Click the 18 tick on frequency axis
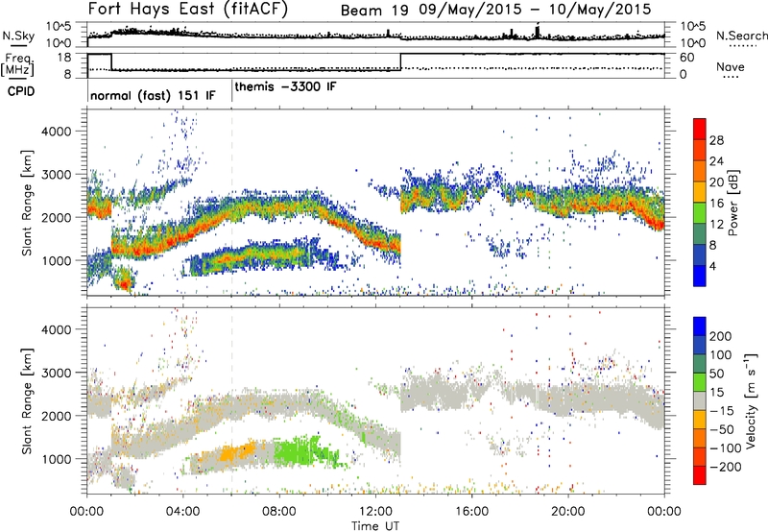768x532 pixels. (64, 57)
